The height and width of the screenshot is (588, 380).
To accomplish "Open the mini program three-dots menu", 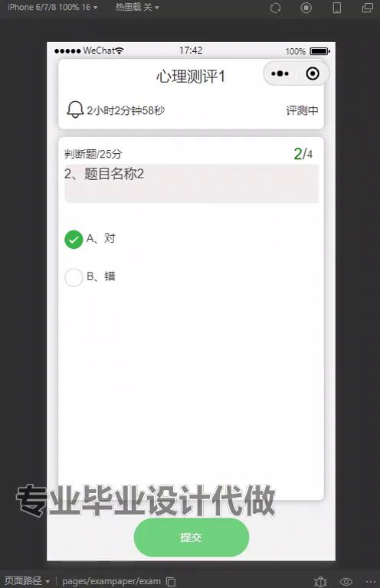I will pyautogui.click(x=280, y=73).
